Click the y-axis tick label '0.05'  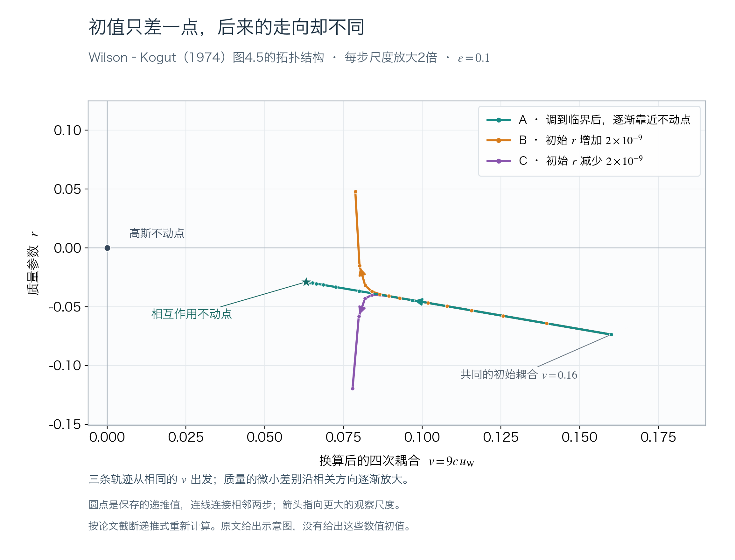click(68, 189)
